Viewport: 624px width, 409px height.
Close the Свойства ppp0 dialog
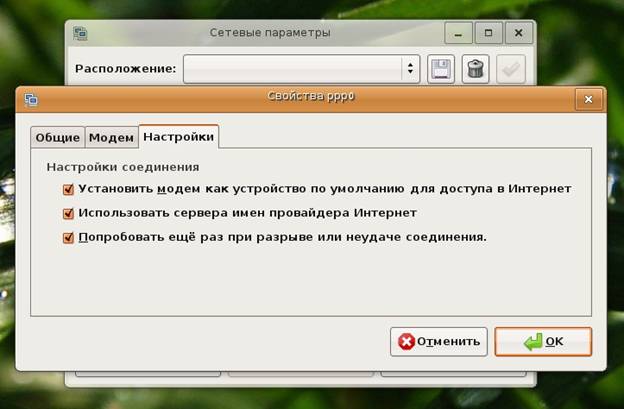pyautogui.click(x=588, y=99)
